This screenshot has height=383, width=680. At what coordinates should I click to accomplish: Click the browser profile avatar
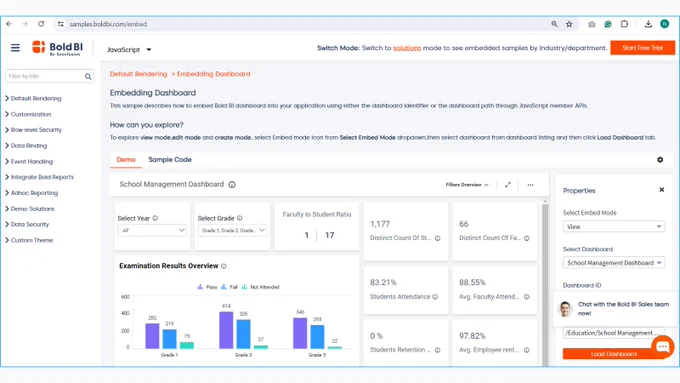(x=664, y=24)
